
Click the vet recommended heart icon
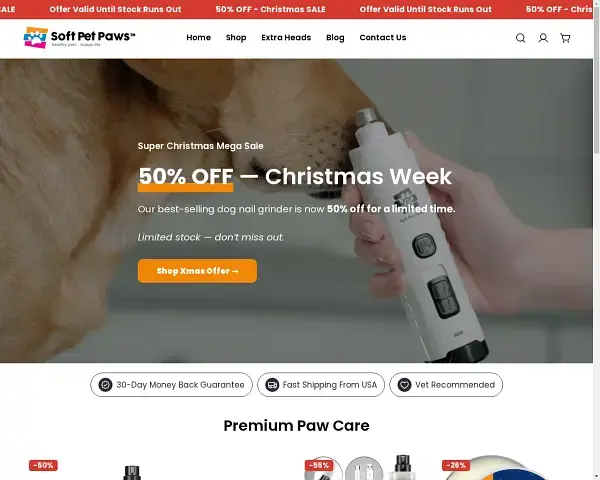(x=404, y=385)
